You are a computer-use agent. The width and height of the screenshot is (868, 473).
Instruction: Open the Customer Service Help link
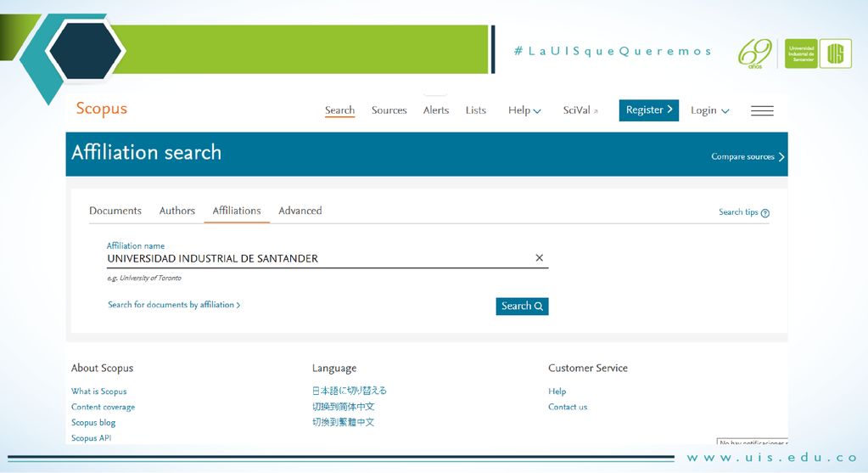pos(557,391)
